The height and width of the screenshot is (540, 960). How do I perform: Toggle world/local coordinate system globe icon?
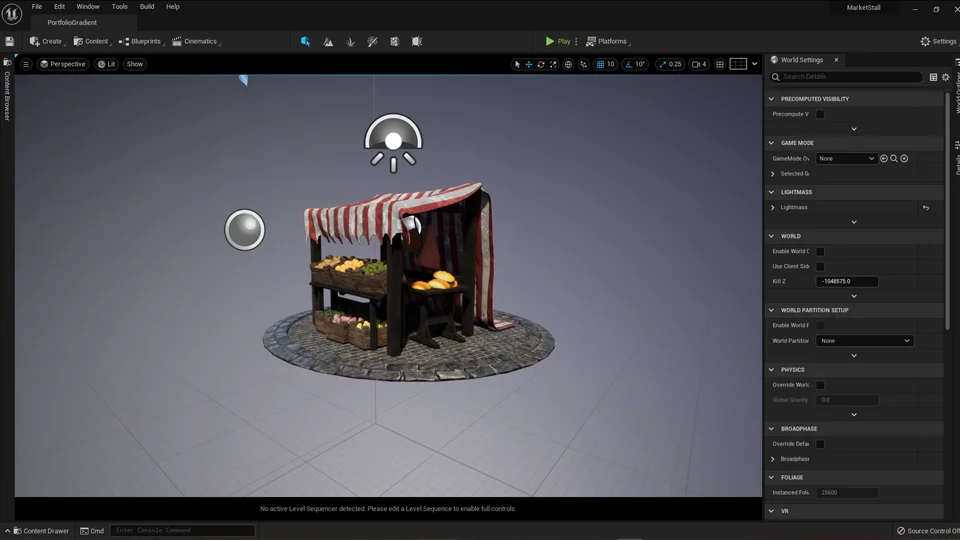569,64
